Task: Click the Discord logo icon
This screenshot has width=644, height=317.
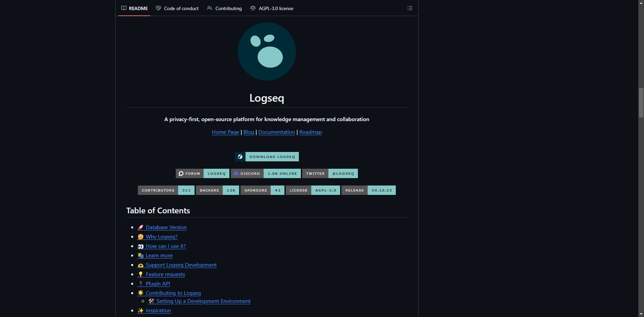Action: pyautogui.click(x=236, y=173)
